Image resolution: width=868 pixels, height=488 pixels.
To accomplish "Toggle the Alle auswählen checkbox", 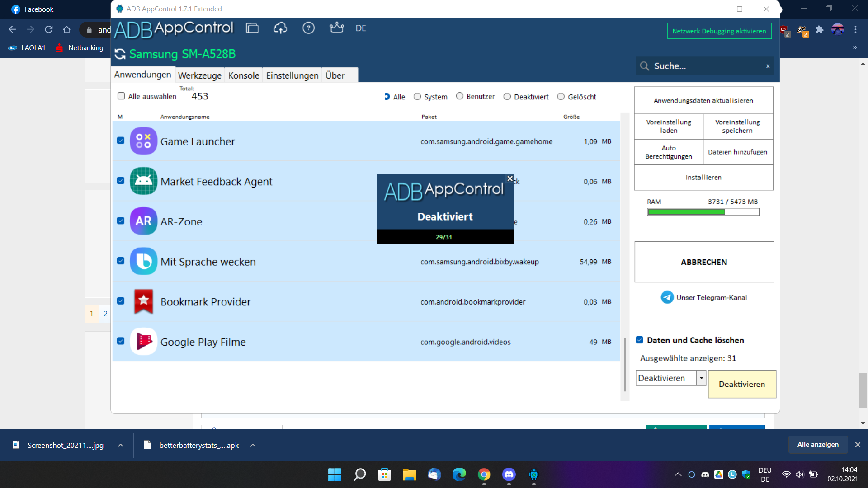I will [121, 96].
